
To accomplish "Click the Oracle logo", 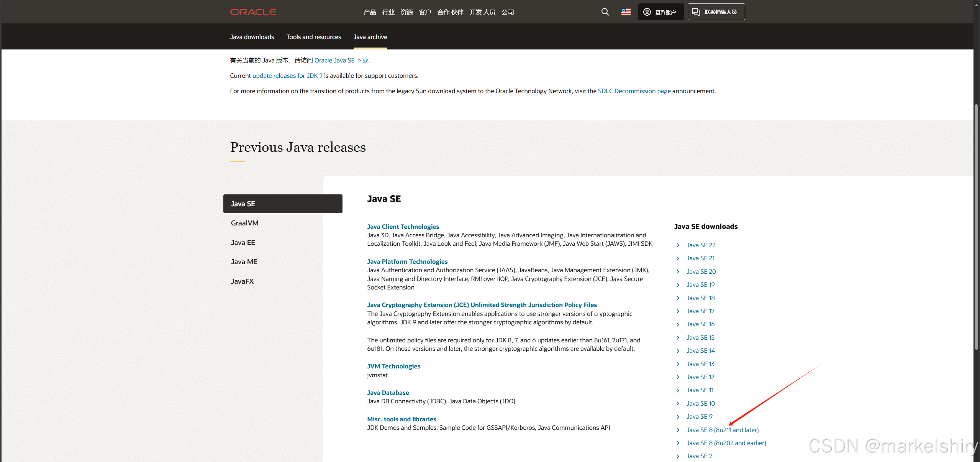I will pyautogui.click(x=253, y=12).
